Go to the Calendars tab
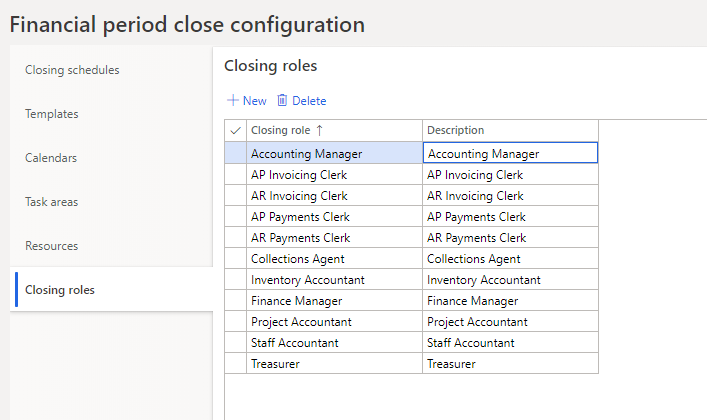Viewport: 707px width, 420px height. (x=51, y=158)
